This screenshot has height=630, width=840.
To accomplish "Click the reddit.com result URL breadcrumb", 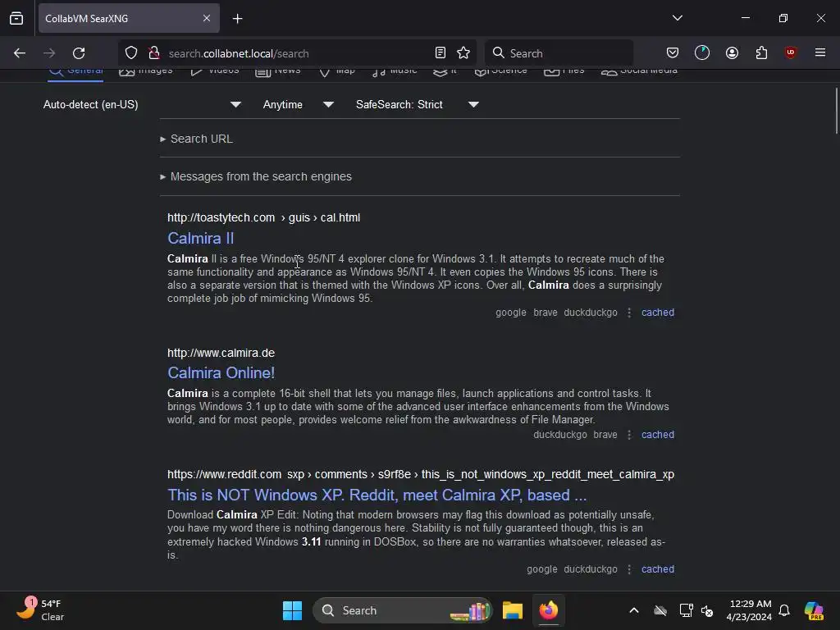I will click(x=421, y=475).
